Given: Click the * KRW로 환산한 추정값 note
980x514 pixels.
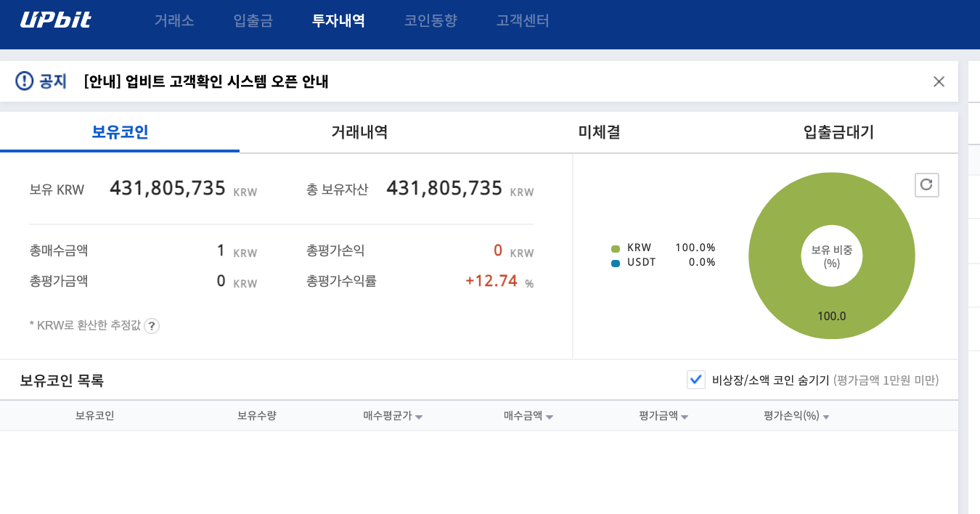Looking at the screenshot, I should coord(85,326).
